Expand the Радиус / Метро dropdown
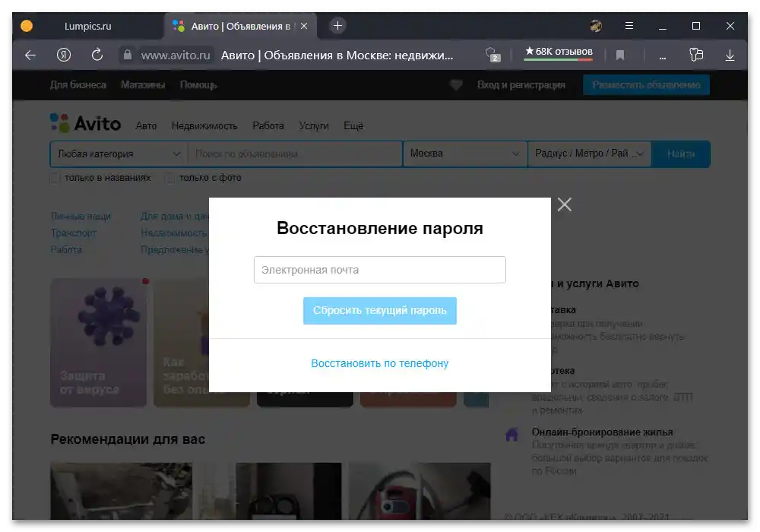Viewport: 760px width, 532px height. (x=590, y=154)
